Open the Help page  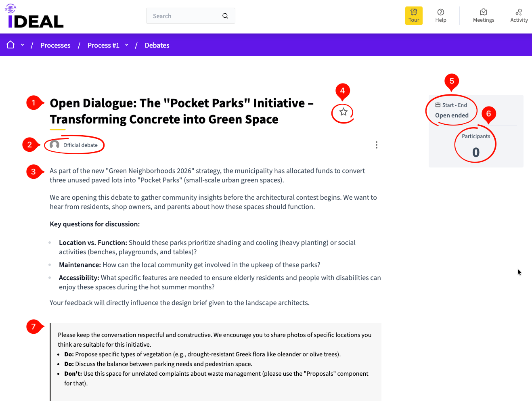[x=440, y=16]
